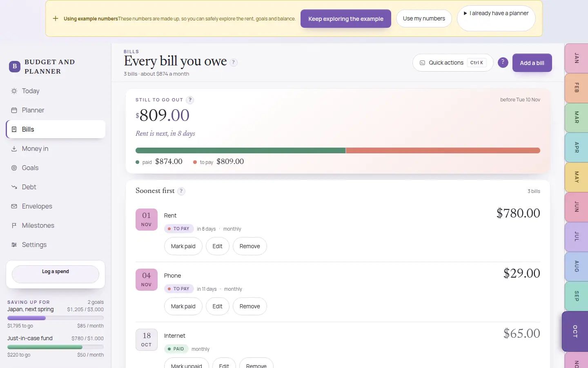This screenshot has width=588, height=368.
Task: Click the purple B logo badge
Action: pyautogui.click(x=15, y=66)
